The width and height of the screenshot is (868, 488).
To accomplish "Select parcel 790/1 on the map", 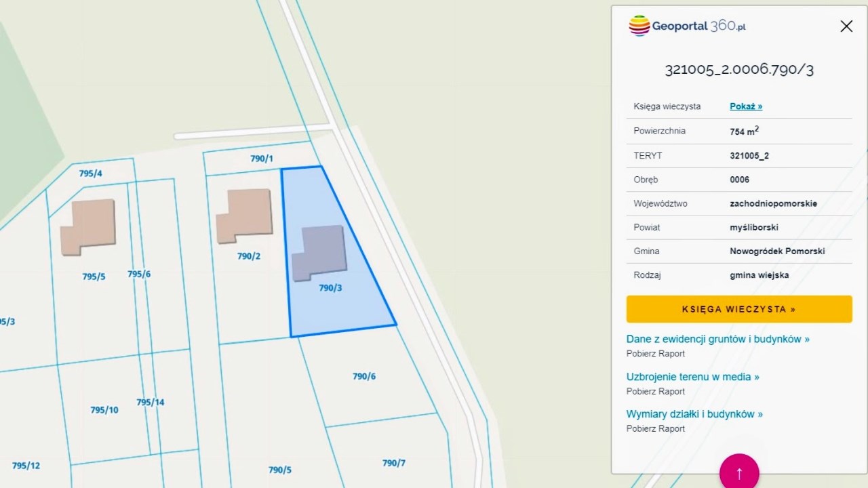I will coord(262,159).
